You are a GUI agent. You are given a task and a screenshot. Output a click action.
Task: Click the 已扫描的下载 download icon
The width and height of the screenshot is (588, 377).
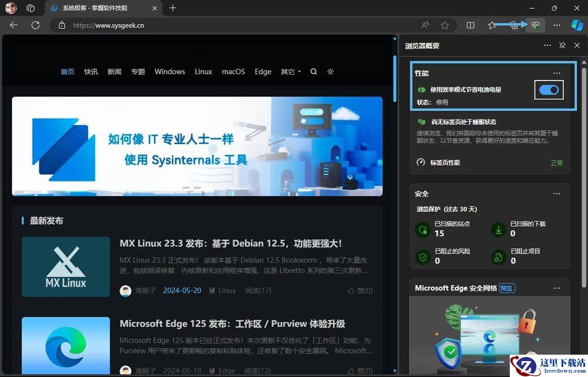tap(499, 229)
